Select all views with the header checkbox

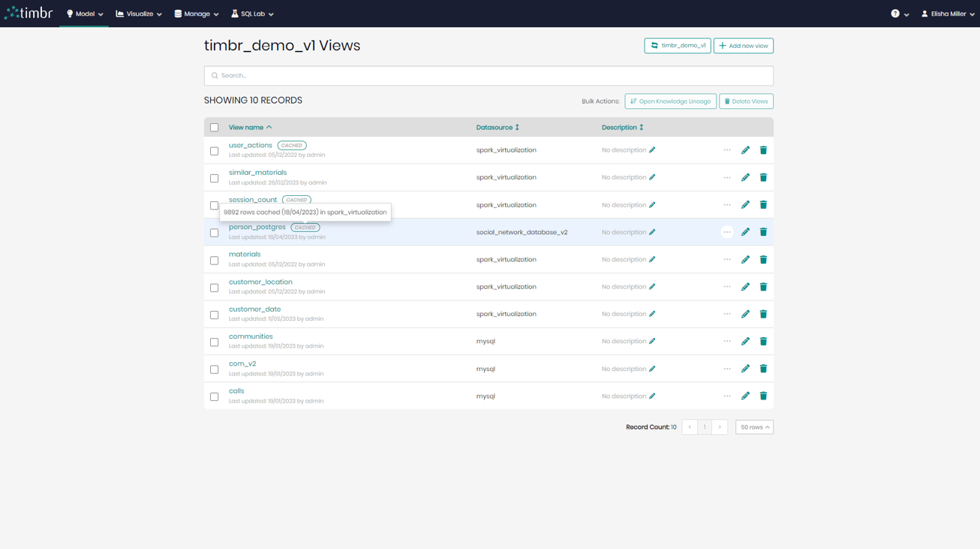click(x=214, y=127)
